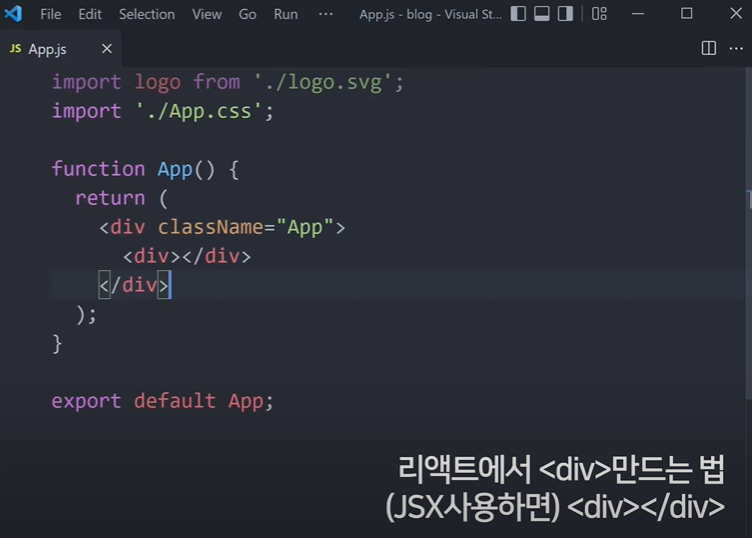This screenshot has width=752, height=538.
Task: Click the closing </div> tag line
Action: pyautogui.click(x=134, y=285)
